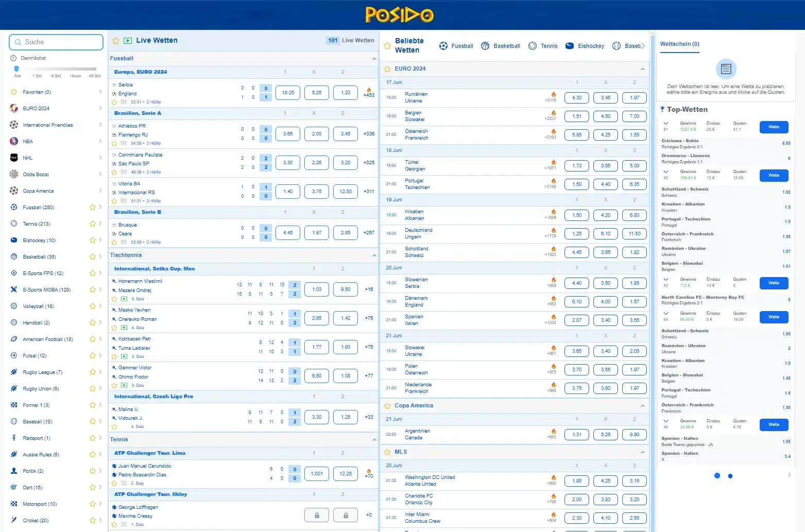Open +453 more markets for Serbia England
Image resolution: width=805 pixels, height=532 pixels.
click(x=369, y=95)
